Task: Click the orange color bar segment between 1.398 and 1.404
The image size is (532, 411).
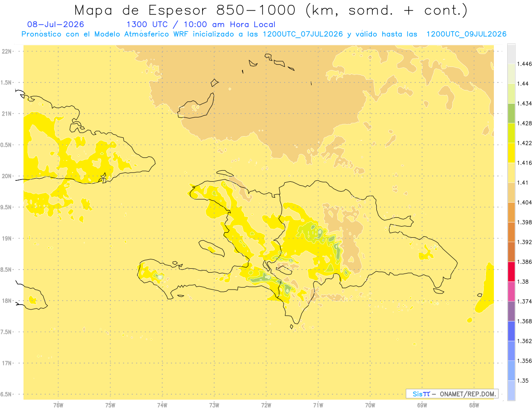Action: click(x=511, y=212)
